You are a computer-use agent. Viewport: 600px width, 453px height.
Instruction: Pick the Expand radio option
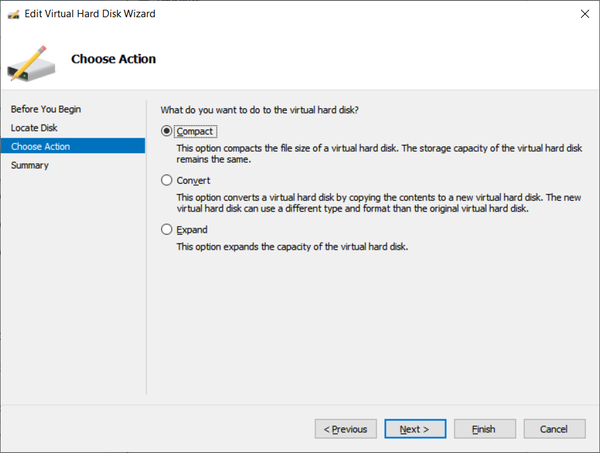pos(167,230)
